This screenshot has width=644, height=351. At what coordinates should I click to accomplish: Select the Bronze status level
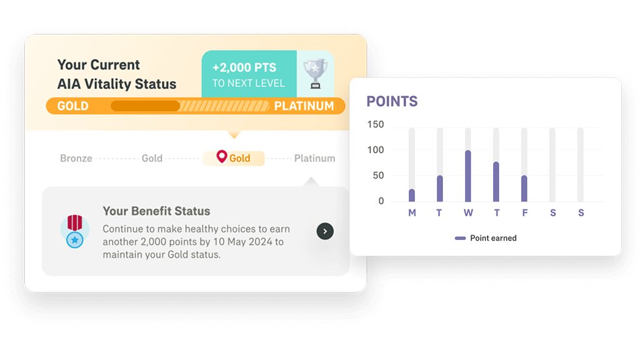[x=76, y=158]
